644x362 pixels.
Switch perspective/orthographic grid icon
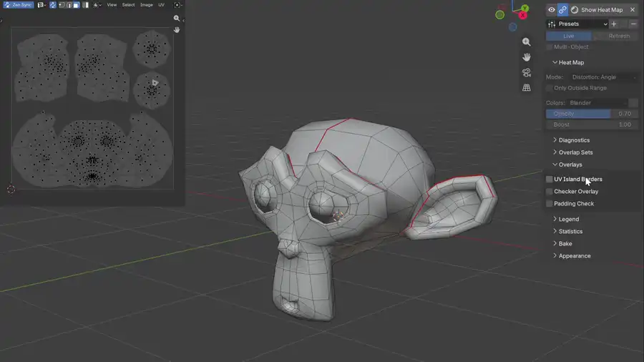click(x=526, y=87)
